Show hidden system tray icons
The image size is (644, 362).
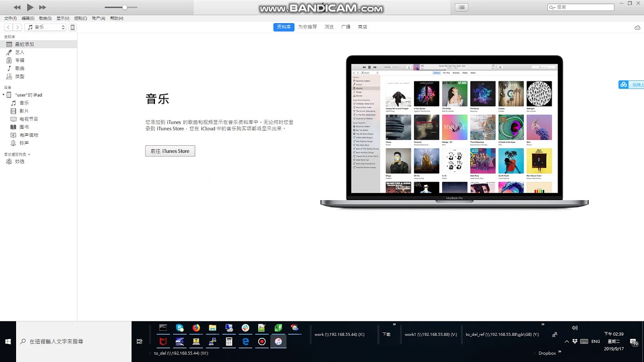pos(567,341)
